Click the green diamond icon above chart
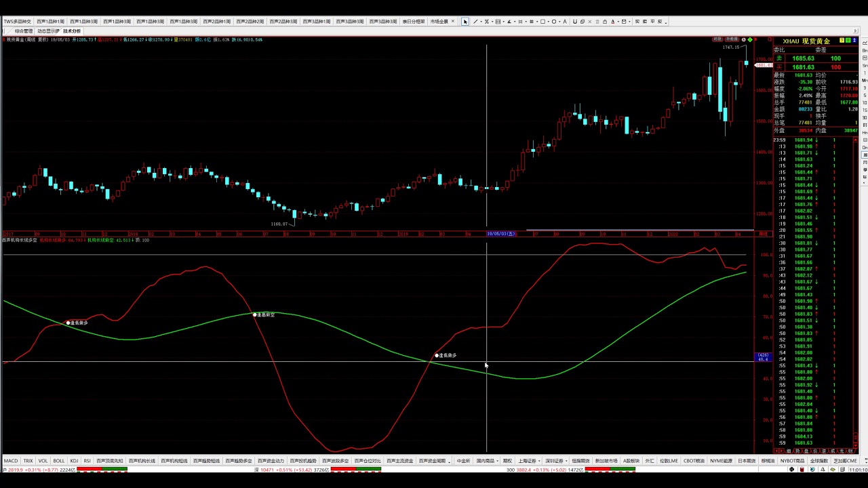Viewport: 868px width, 488px height. coord(750,40)
